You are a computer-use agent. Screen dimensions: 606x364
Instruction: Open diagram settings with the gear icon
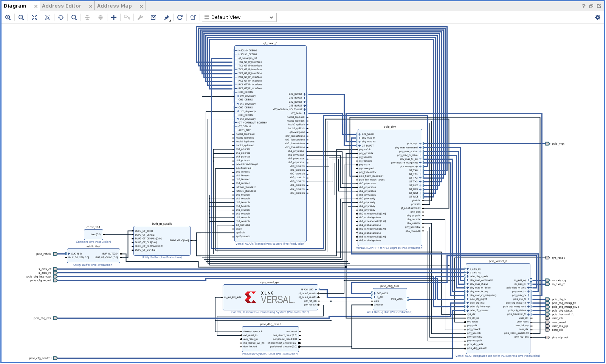click(598, 17)
